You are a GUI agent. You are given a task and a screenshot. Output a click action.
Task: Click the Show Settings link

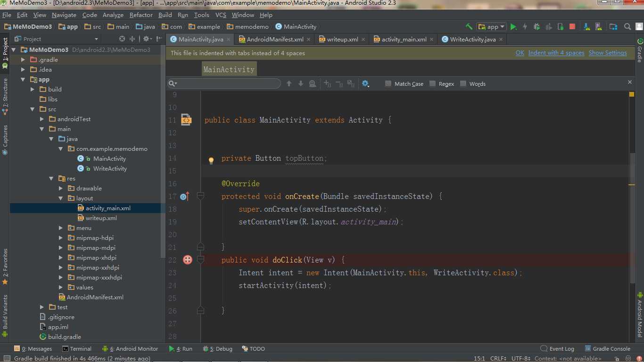608,53
